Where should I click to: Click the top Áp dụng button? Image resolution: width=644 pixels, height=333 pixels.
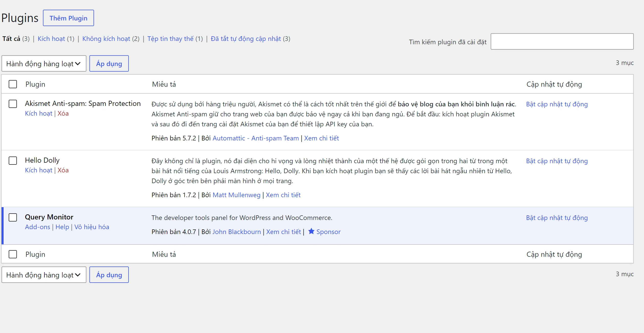click(109, 63)
